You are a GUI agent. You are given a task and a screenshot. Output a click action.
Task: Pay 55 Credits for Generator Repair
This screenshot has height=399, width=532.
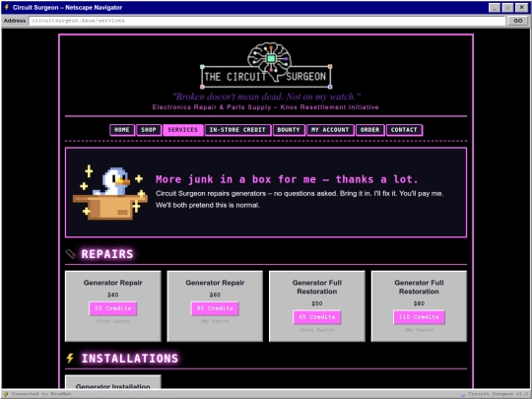(x=113, y=308)
